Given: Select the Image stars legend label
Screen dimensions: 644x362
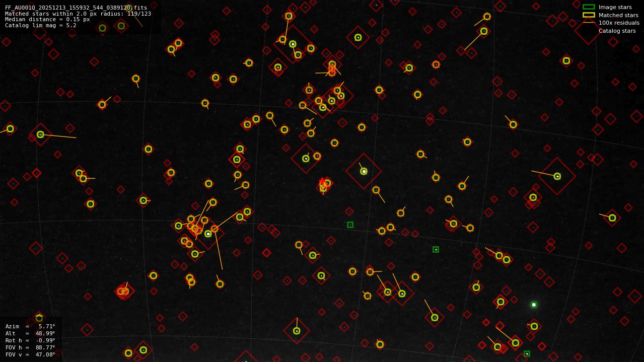Looking at the screenshot, I should (x=615, y=7).
